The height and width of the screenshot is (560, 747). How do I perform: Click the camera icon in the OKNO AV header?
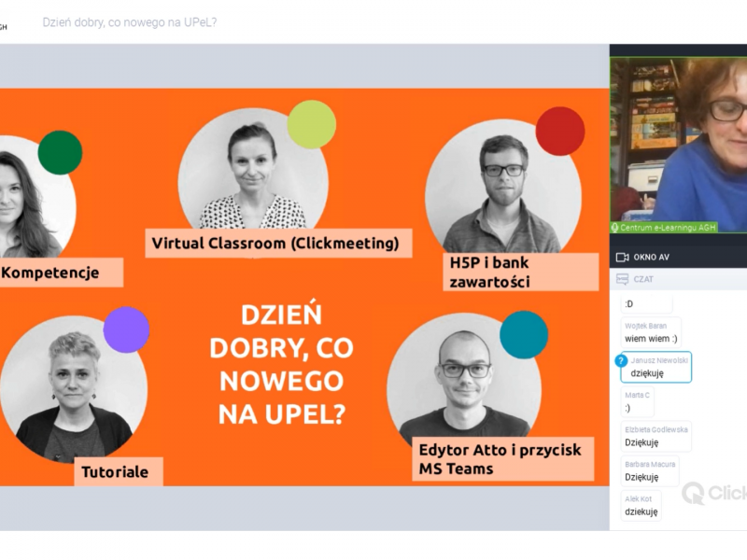[x=622, y=257]
